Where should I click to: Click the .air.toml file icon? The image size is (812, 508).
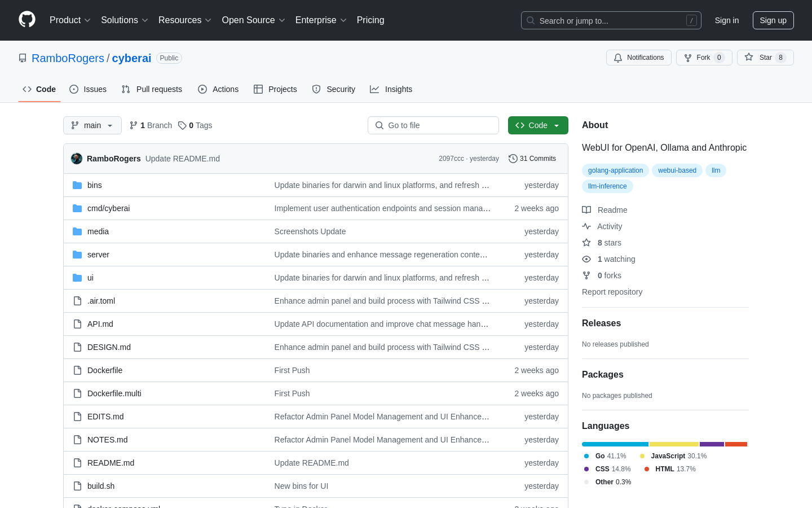coord(77,301)
